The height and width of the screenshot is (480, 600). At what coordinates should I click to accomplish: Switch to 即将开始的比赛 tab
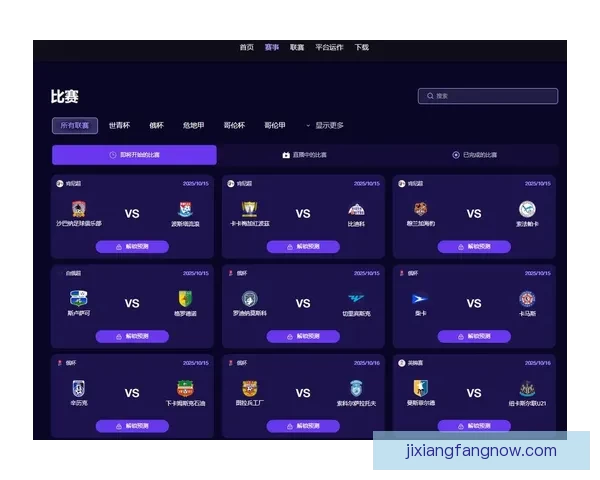(134, 155)
